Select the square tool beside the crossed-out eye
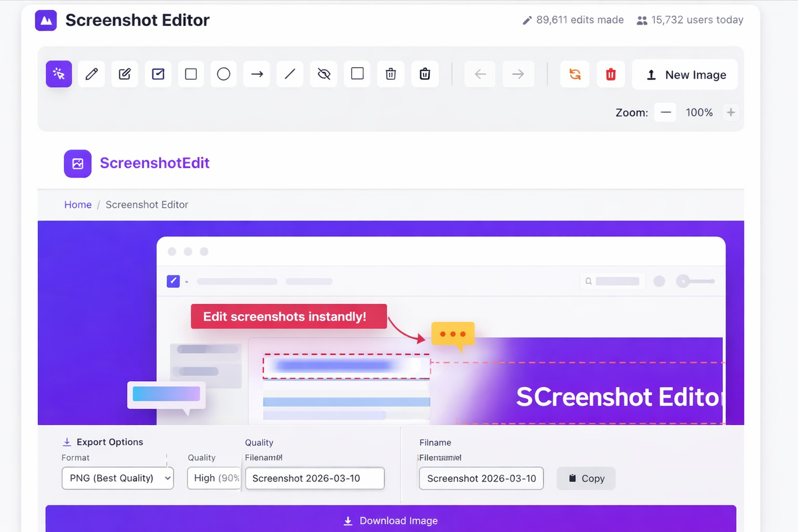The width and height of the screenshot is (798, 532). (357, 74)
